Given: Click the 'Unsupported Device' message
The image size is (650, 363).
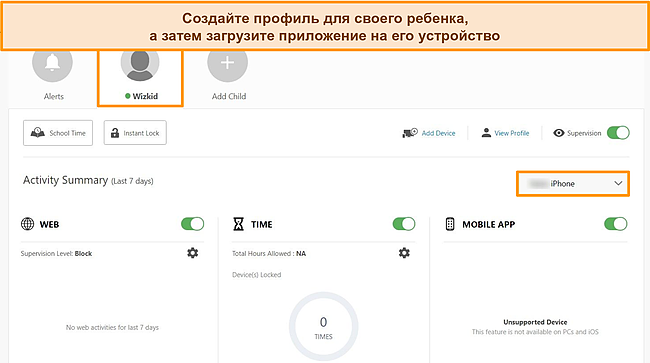Looking at the screenshot, I should click(535, 322).
